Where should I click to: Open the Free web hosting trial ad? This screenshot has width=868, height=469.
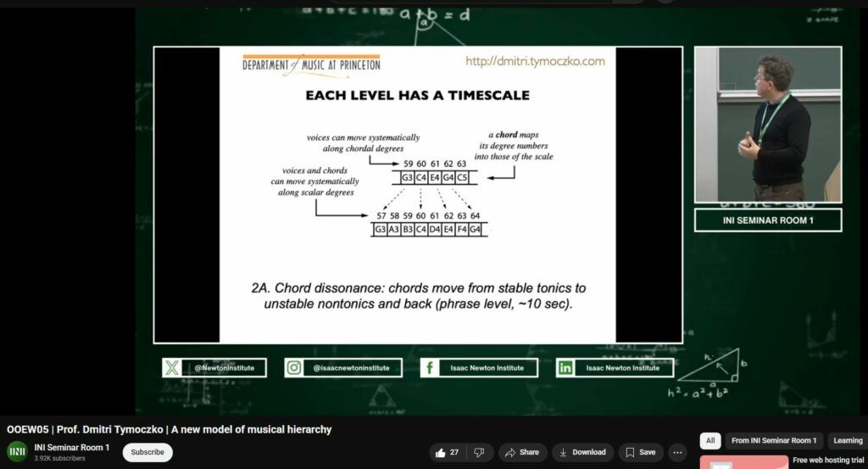(x=829, y=460)
